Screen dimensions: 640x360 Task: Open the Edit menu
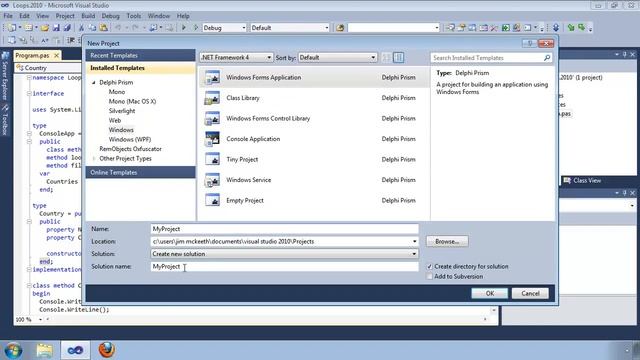point(24,16)
